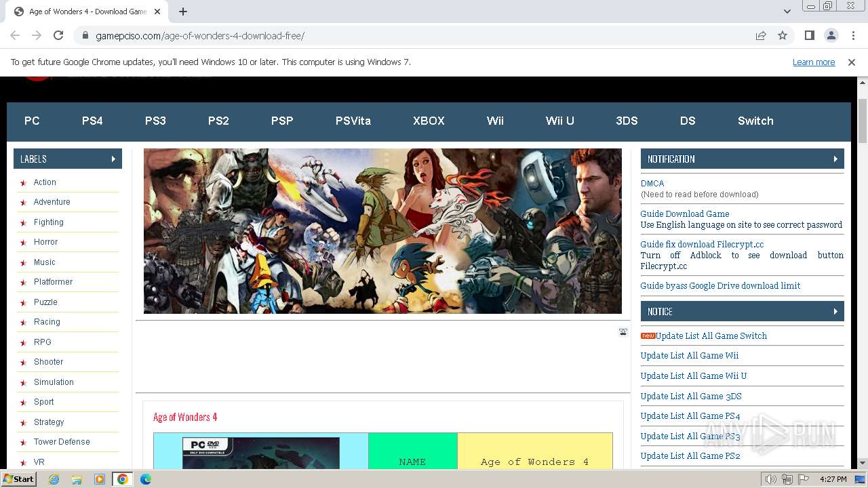Open the Action label

[x=45, y=182]
